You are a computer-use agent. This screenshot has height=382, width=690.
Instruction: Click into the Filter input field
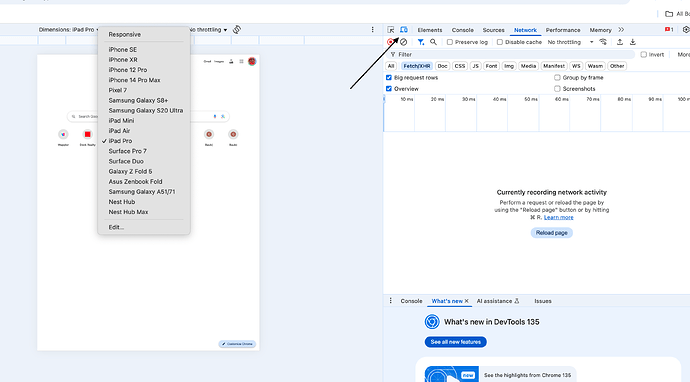pyautogui.click(x=513, y=55)
